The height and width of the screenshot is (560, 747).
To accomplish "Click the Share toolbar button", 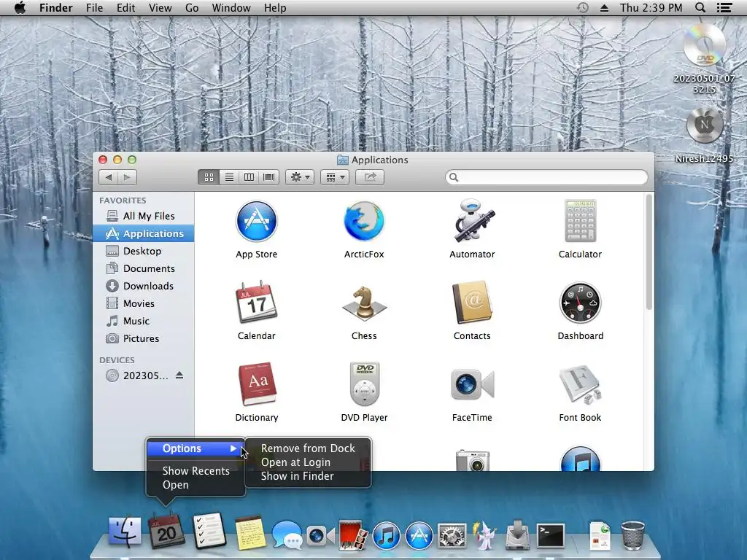I will click(370, 177).
